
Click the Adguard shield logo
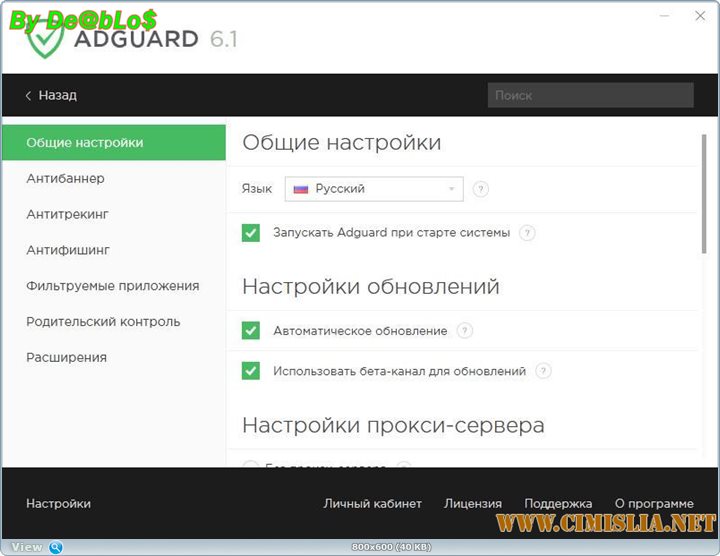pyautogui.click(x=45, y=40)
